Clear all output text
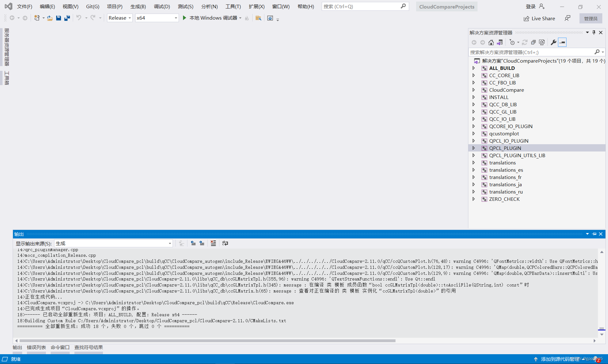The image size is (608, 364). [x=213, y=243]
